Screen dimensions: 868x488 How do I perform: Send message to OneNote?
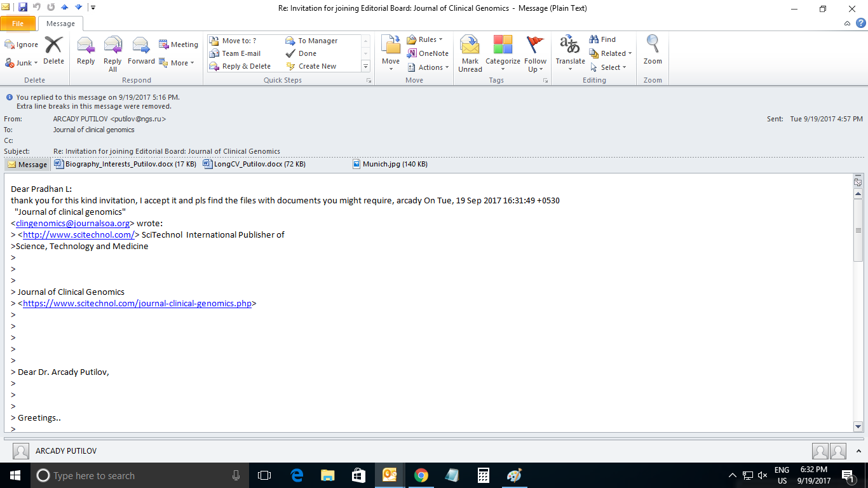pyautogui.click(x=428, y=53)
